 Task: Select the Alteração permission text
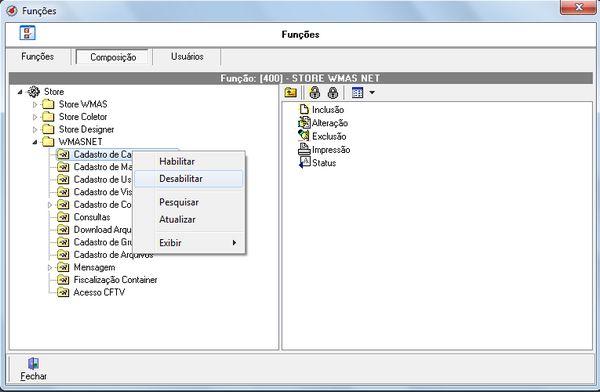click(330, 123)
